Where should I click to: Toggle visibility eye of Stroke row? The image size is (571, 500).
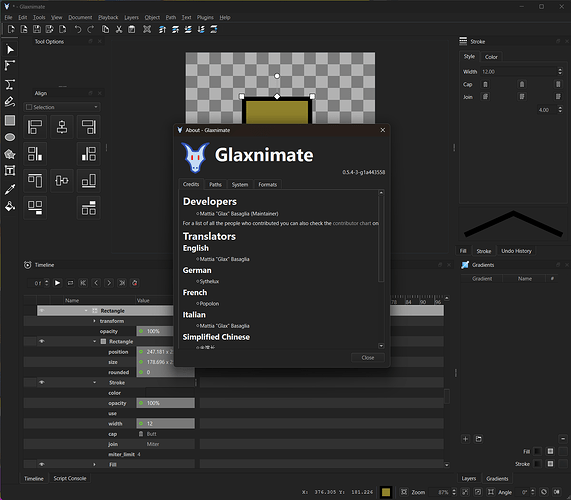42,382
